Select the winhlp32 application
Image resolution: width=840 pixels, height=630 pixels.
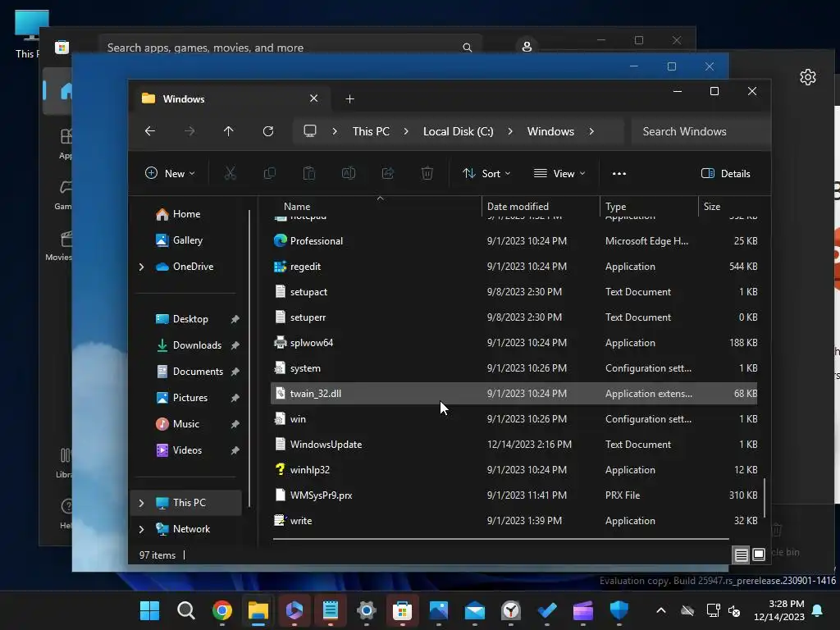coord(514,469)
